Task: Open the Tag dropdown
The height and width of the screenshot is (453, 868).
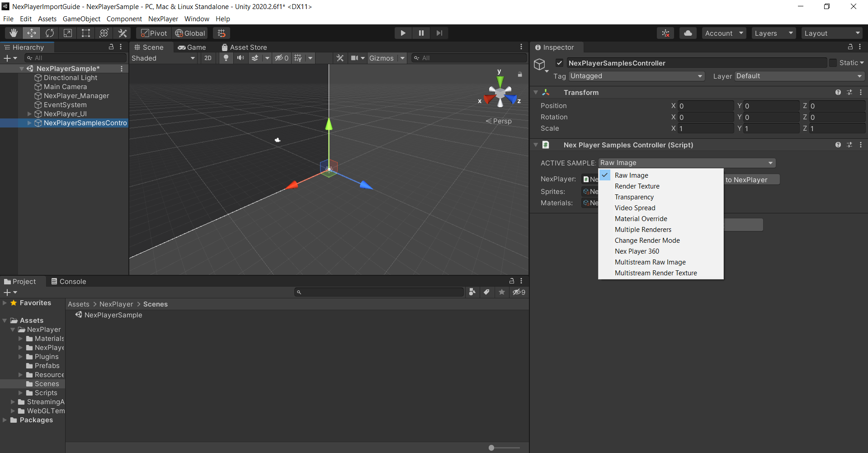Action: pyautogui.click(x=637, y=76)
